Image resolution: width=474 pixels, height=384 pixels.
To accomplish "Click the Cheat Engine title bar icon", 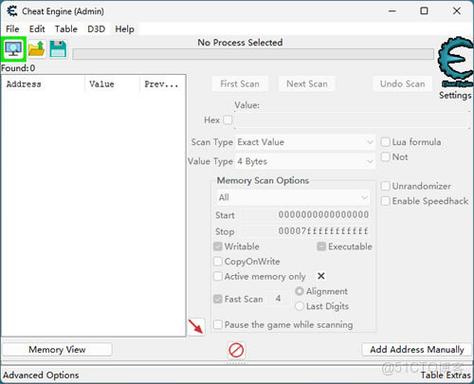I will tap(12, 11).
